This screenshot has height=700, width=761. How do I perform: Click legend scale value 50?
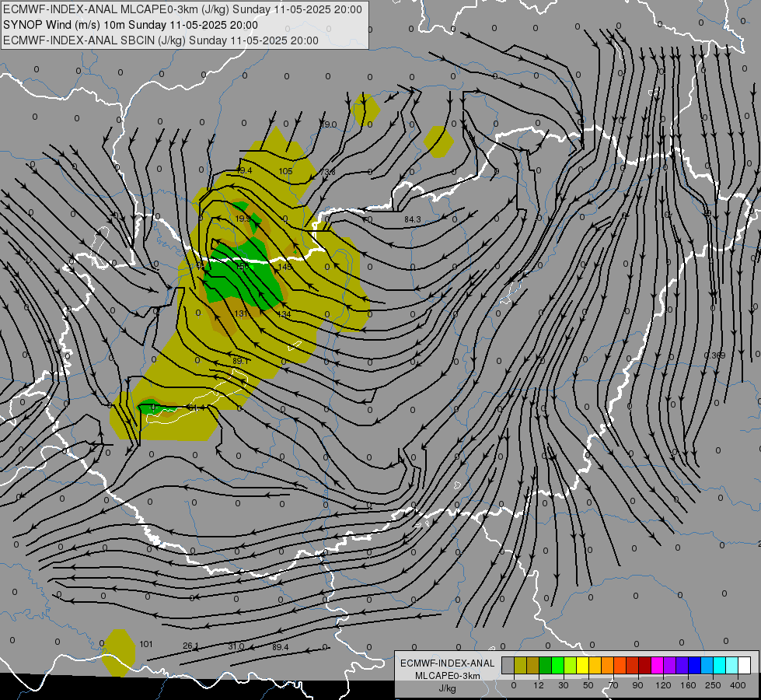(588, 685)
